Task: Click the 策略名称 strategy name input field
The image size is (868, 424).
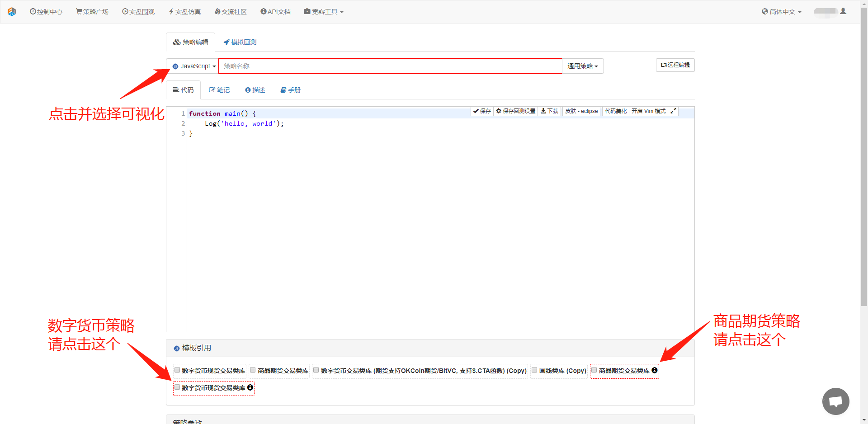Action: [x=390, y=66]
